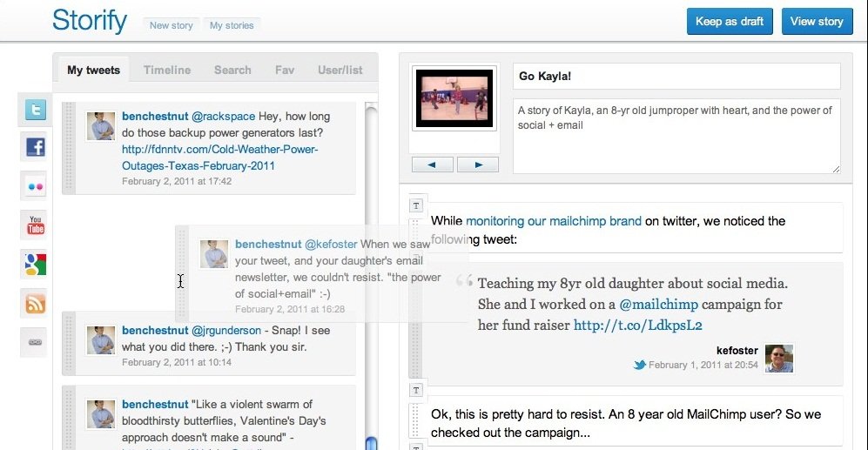Click View story button
Viewport: 868px width, 450px height.
818,21
